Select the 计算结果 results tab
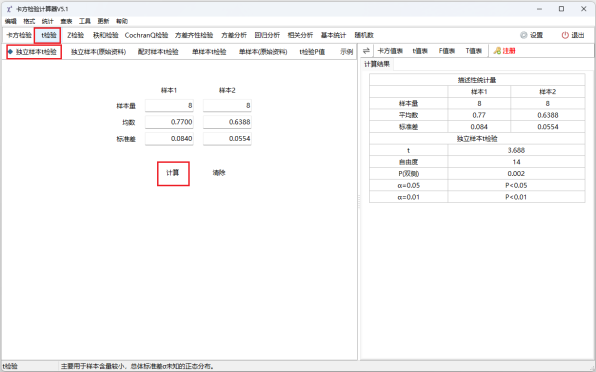Image resolution: width=596 pixels, height=372 pixels. pyautogui.click(x=377, y=64)
